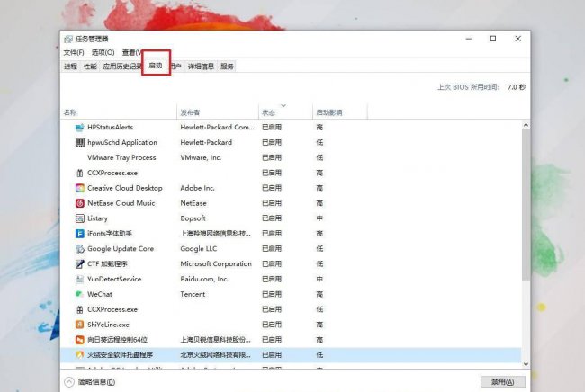Click 低 impact in Google Update Core row
Screen dimensions: 585x392
tap(319, 249)
